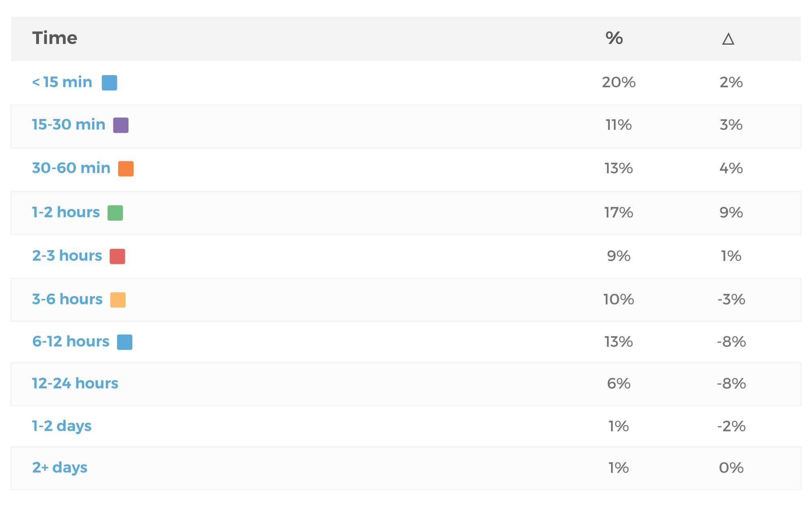Viewport: 812px width, 525px height.
Task: Click the 1-2 days link
Action: (62, 426)
